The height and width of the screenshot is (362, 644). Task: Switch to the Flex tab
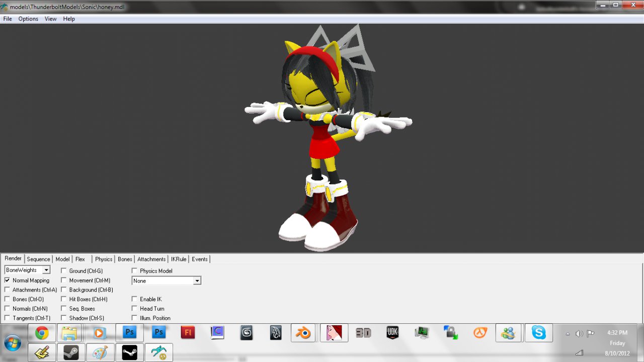80,259
